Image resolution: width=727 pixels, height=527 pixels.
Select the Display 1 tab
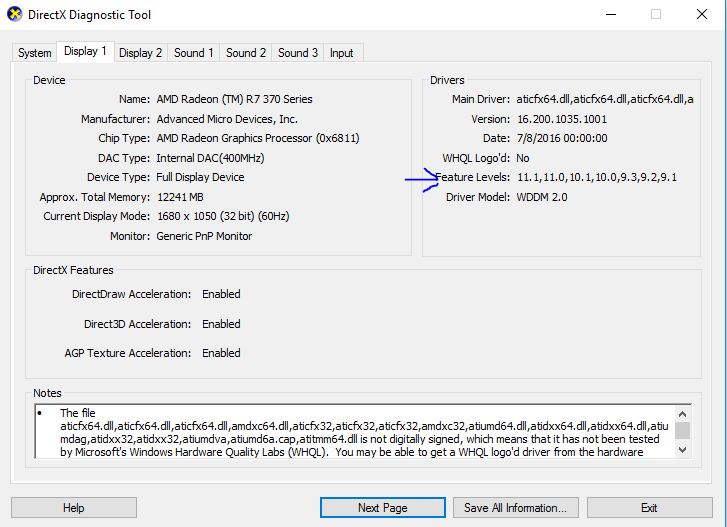pyautogui.click(x=85, y=51)
